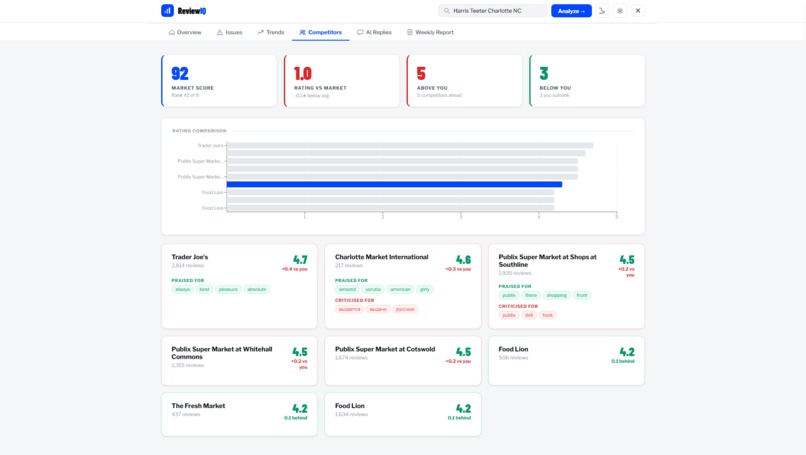This screenshot has width=806, height=455.
Task: Select the Competitors tab
Action: tap(321, 32)
